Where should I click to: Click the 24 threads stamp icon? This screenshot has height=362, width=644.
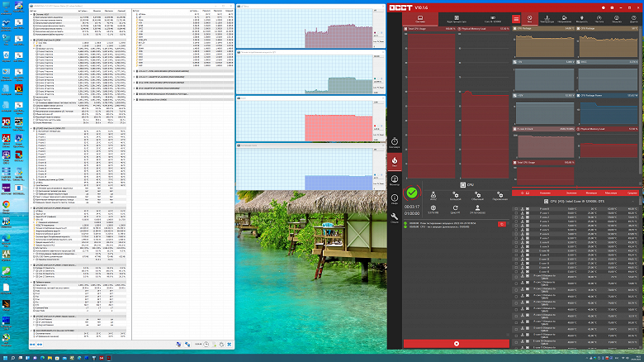pos(477,209)
